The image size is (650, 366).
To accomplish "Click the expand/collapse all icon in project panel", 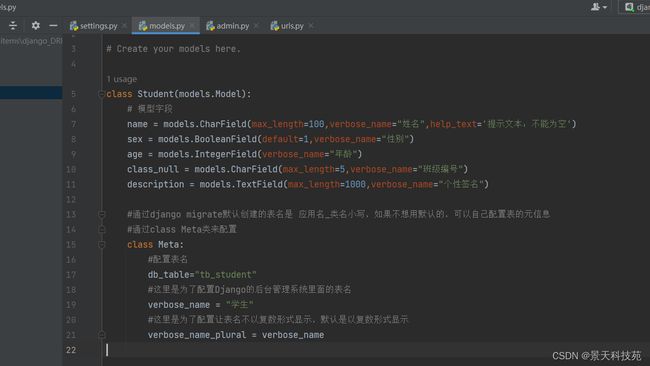I will pyautogui.click(x=13, y=26).
